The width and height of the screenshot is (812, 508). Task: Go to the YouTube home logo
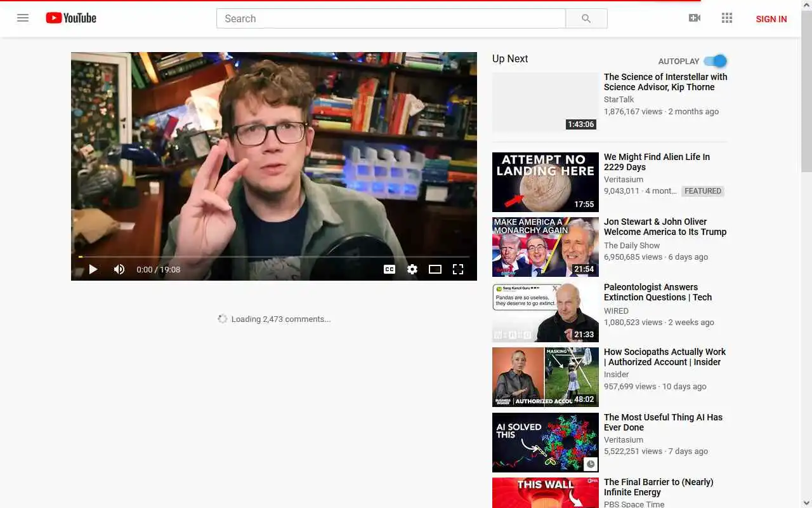coord(71,18)
